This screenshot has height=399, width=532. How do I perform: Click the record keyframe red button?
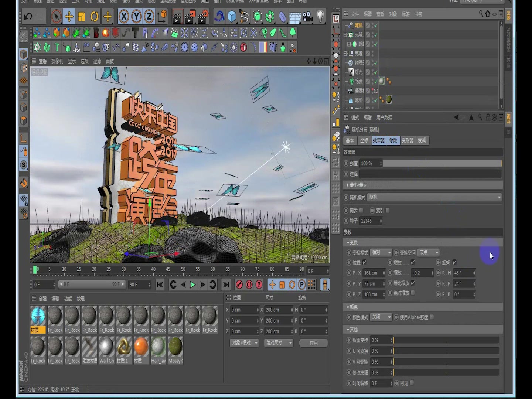coord(239,284)
